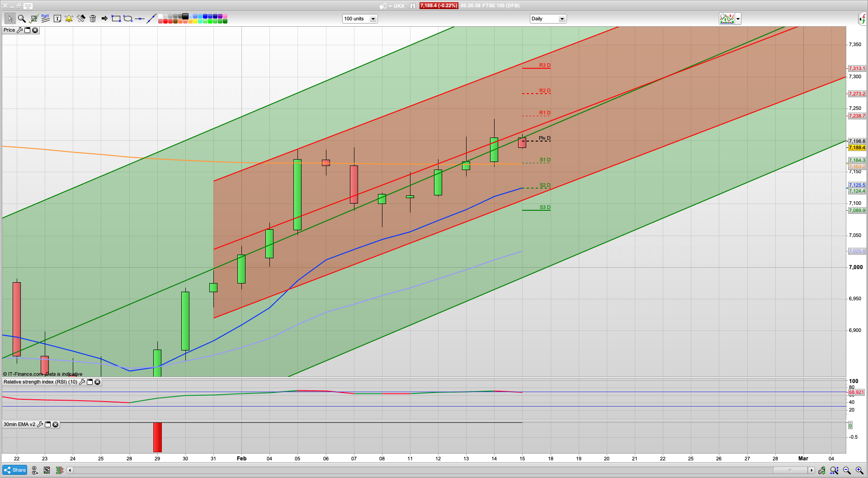Open wrench and hammer object settings
868x478 pixels.
[x=81, y=19]
